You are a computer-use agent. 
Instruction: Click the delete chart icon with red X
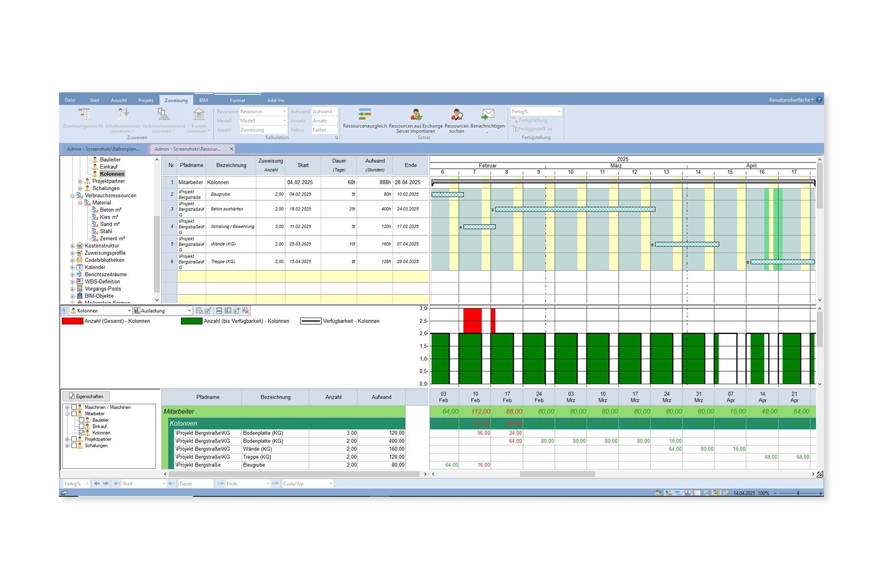pyautogui.click(x=246, y=311)
